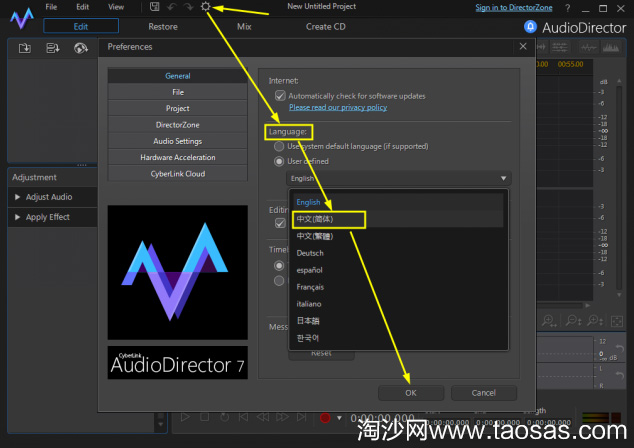Toggle automatic software update check

click(x=280, y=96)
